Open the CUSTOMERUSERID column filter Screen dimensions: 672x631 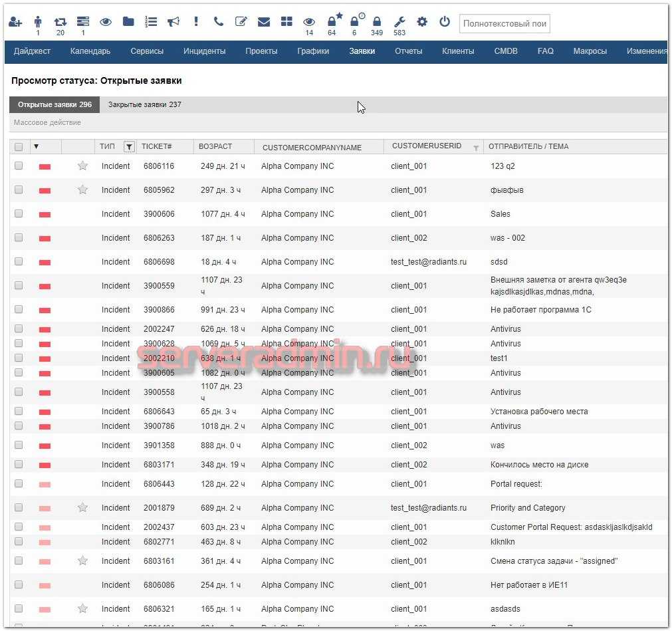pyautogui.click(x=476, y=148)
